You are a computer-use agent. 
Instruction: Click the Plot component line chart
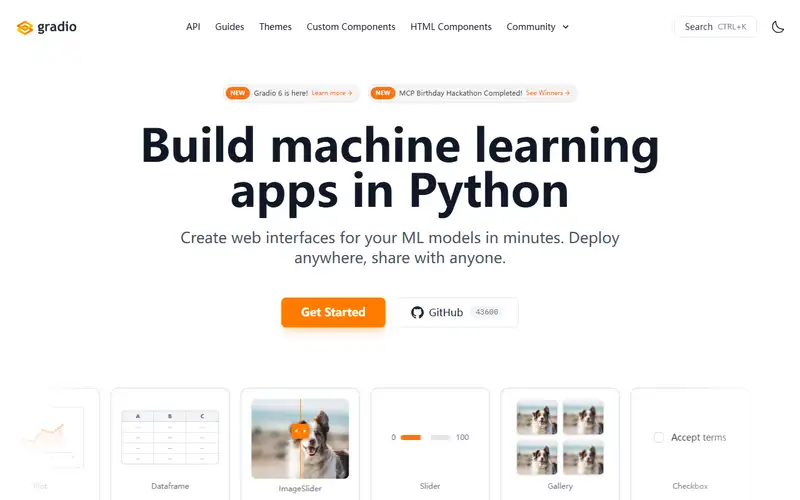click(x=52, y=437)
